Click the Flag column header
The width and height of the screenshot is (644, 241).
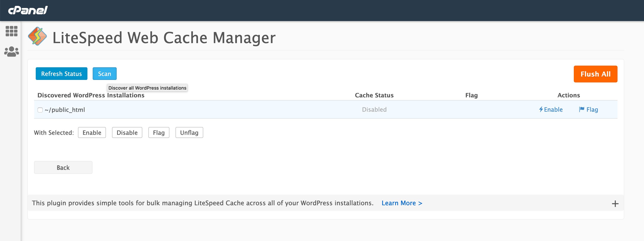tap(471, 95)
